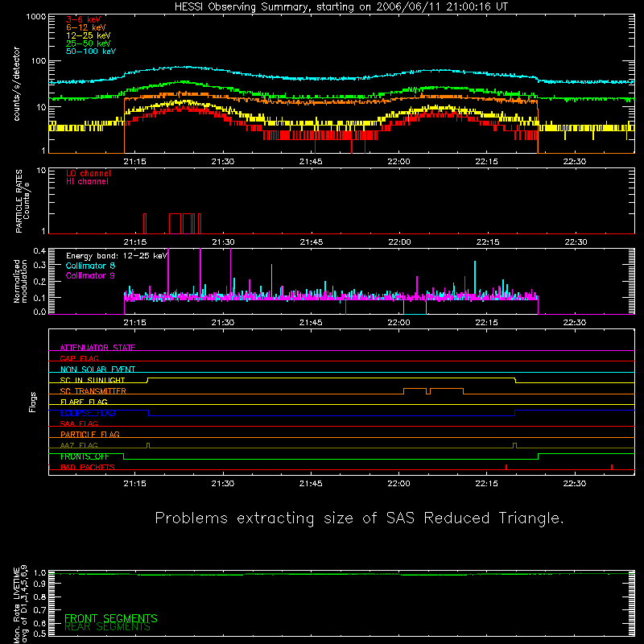Click the yellow 12-25 keV legend entry in the count-rate panel
This screenshot has height=644, width=644.
point(89,35)
